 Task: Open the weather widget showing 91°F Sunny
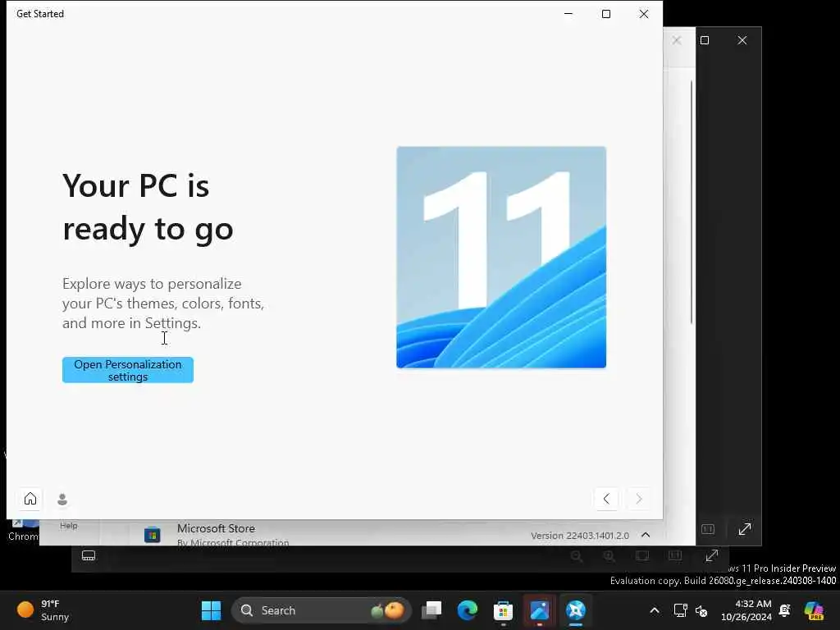tap(43, 610)
